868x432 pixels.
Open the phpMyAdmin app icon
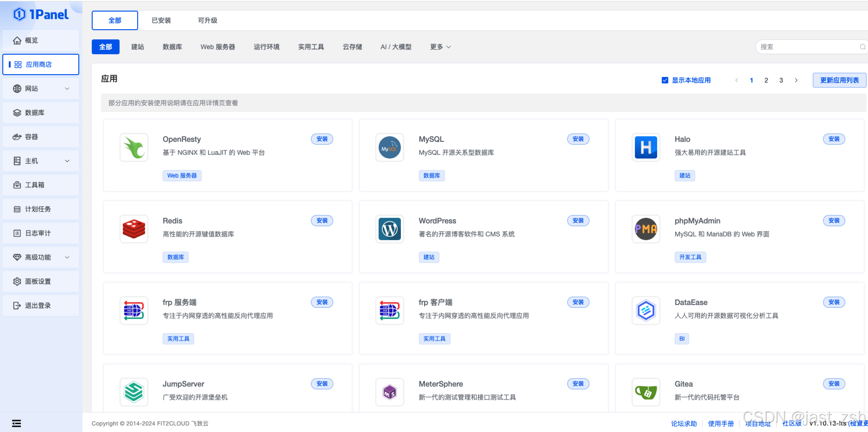tap(646, 229)
